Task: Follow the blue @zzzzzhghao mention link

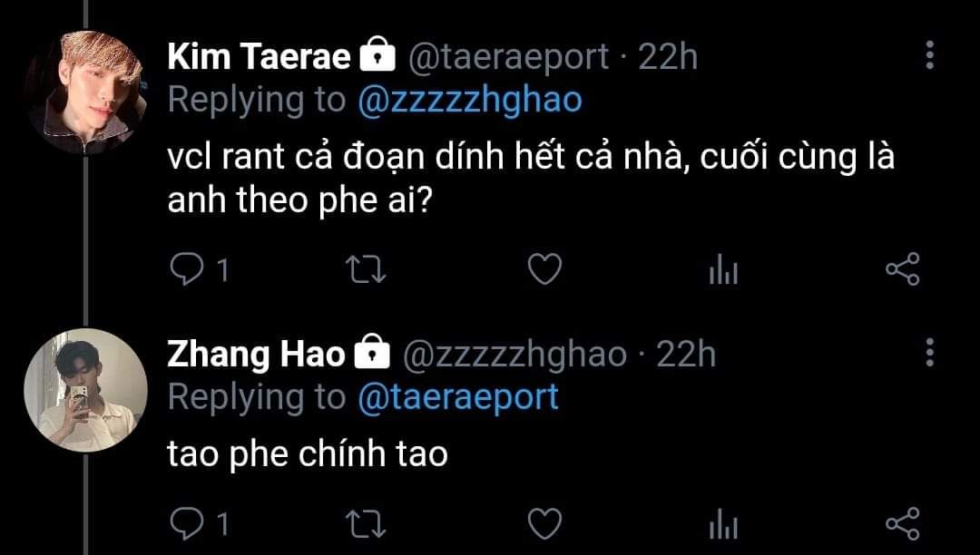Action: click(x=470, y=101)
